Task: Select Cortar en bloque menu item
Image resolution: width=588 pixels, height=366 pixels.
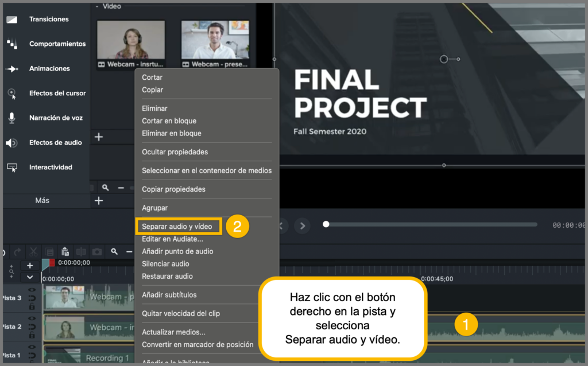Action: pos(169,121)
